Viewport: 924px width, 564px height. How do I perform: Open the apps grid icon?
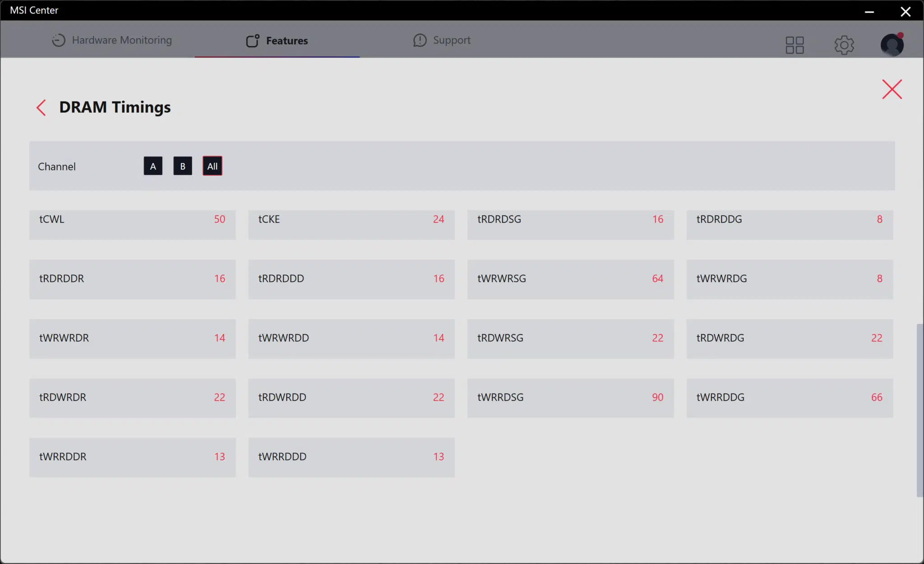pos(795,45)
